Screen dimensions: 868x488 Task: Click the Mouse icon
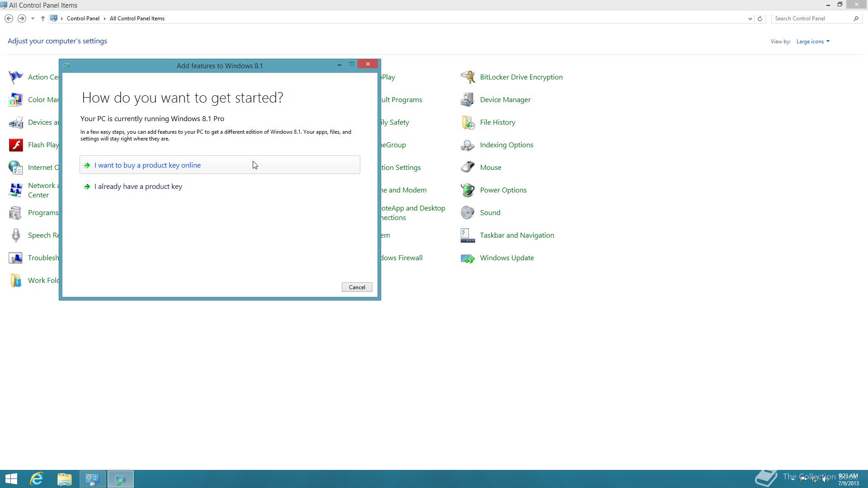point(468,168)
